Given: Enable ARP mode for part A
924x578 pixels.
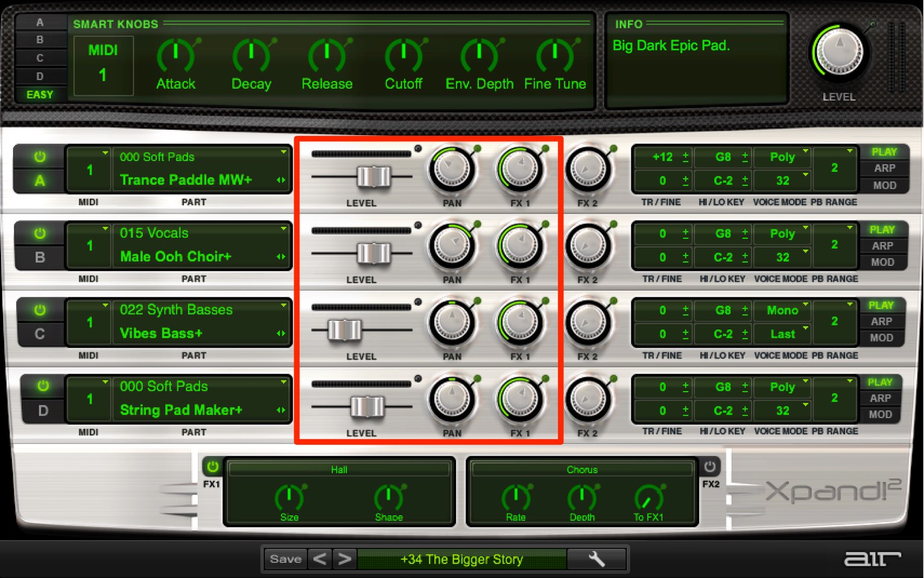Looking at the screenshot, I should 884,168.
